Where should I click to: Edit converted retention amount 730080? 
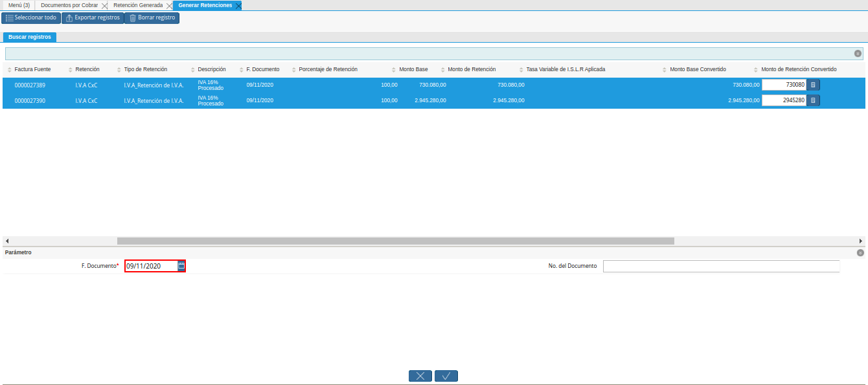(784, 85)
